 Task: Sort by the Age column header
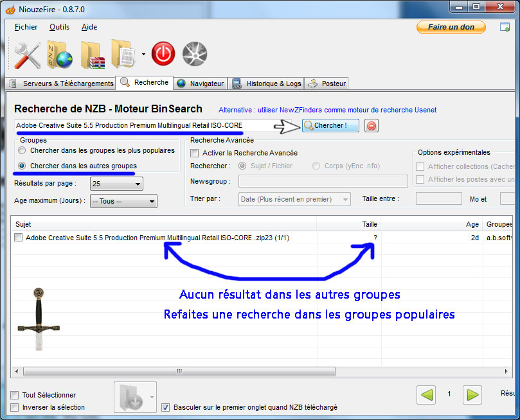pos(432,224)
